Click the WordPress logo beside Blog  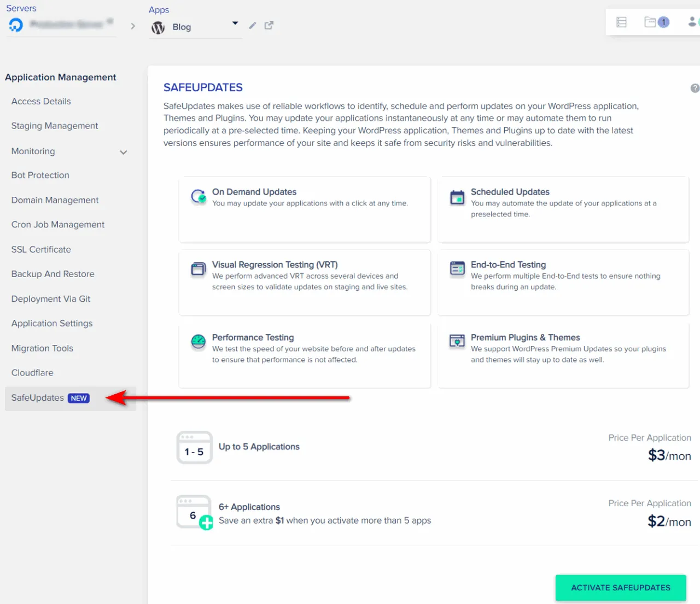click(x=158, y=27)
